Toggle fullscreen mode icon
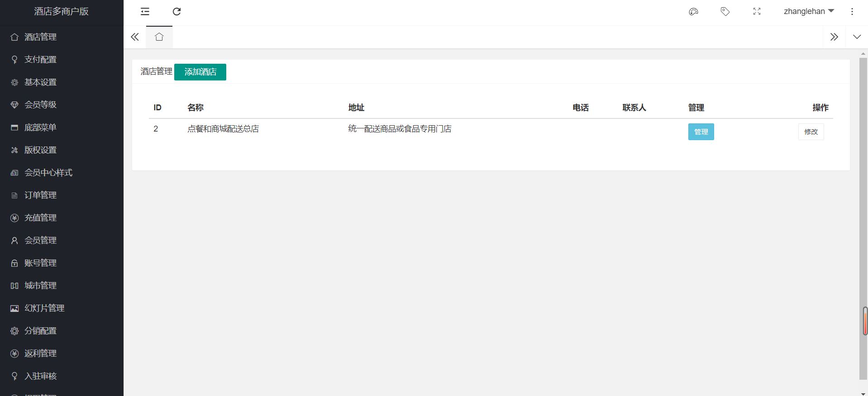This screenshot has width=868, height=396. click(757, 12)
